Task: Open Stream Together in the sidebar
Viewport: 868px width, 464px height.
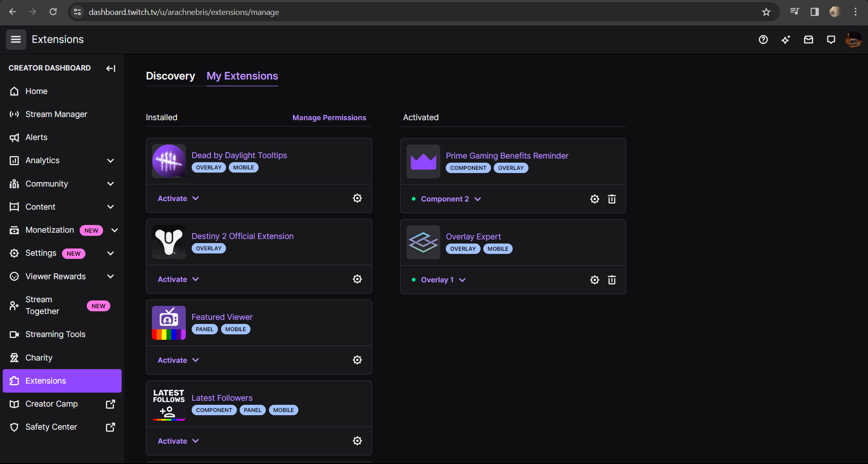Action: click(x=62, y=305)
